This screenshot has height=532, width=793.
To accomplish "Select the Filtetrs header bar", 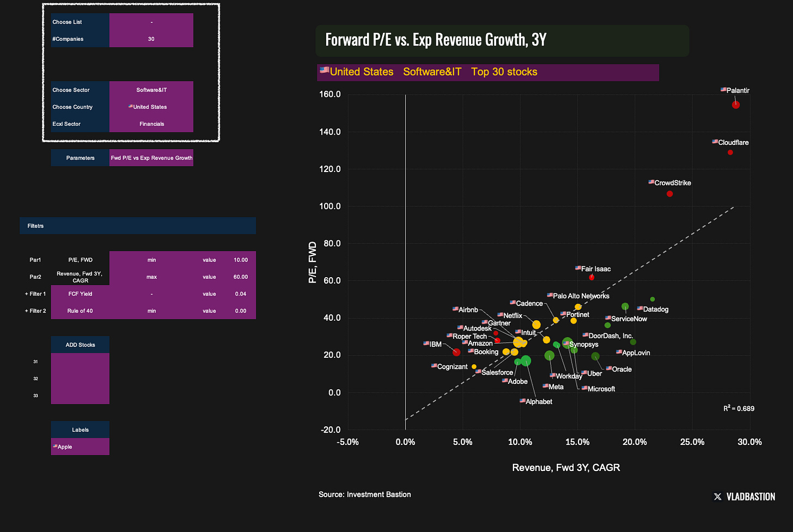I will (138, 225).
